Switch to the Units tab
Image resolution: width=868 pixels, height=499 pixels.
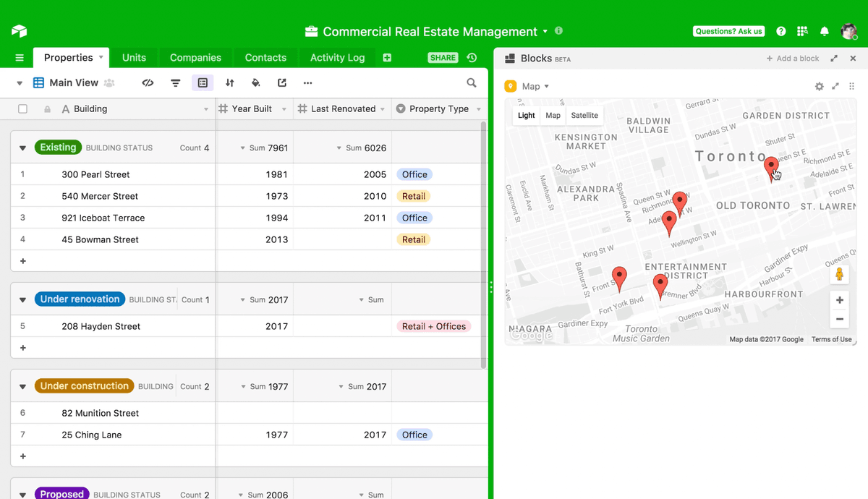134,58
